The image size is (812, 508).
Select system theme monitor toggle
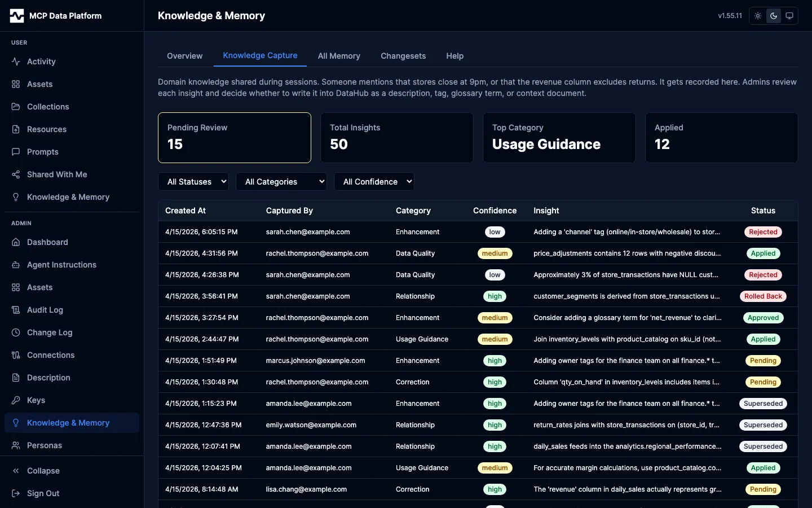(x=789, y=16)
